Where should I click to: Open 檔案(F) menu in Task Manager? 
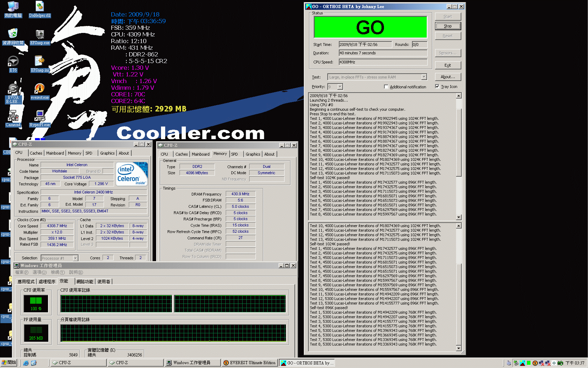point(22,272)
